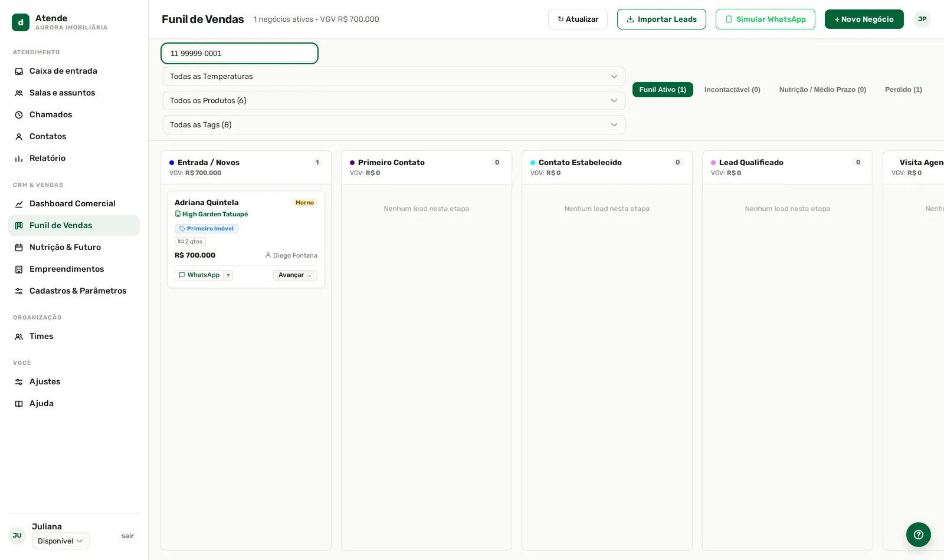This screenshot has height=560, width=944.
Task: Click the Primeiro Imóvel tag
Action: pos(206,229)
